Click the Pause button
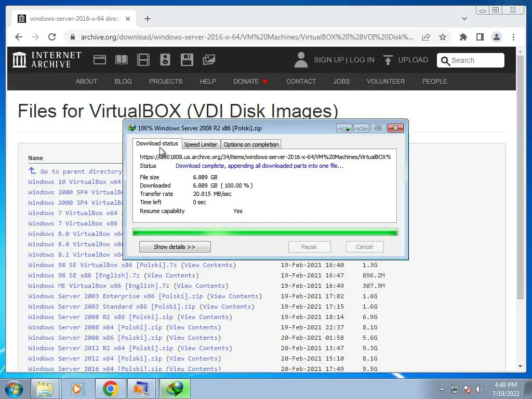This screenshot has height=399, width=532. (309, 247)
